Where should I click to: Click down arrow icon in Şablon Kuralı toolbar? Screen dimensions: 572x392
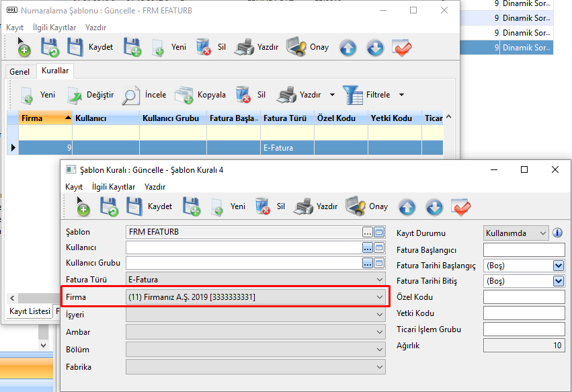434,207
